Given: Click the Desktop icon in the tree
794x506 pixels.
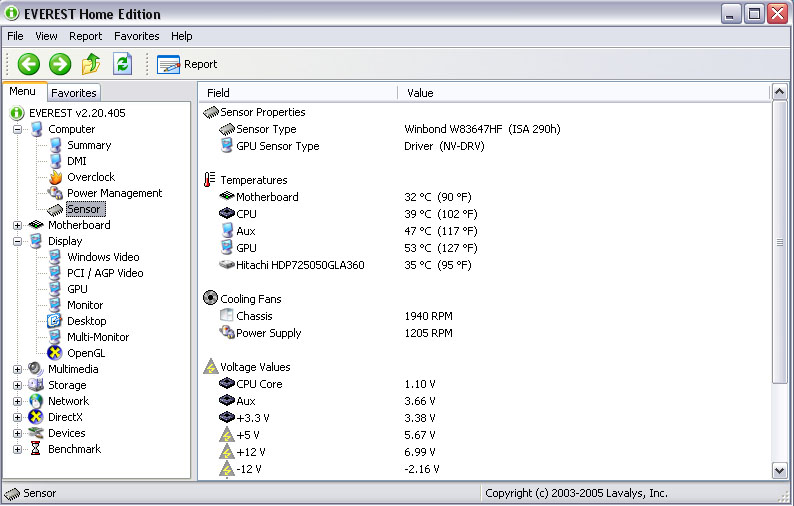Looking at the screenshot, I should click(x=55, y=321).
